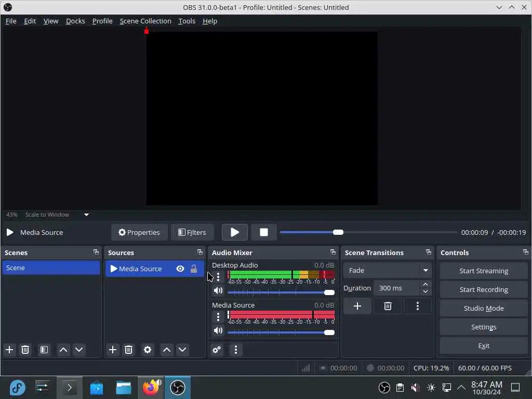This screenshot has width=532, height=399.
Task: Open Media Source mixer three-dot options
Action: click(x=218, y=317)
